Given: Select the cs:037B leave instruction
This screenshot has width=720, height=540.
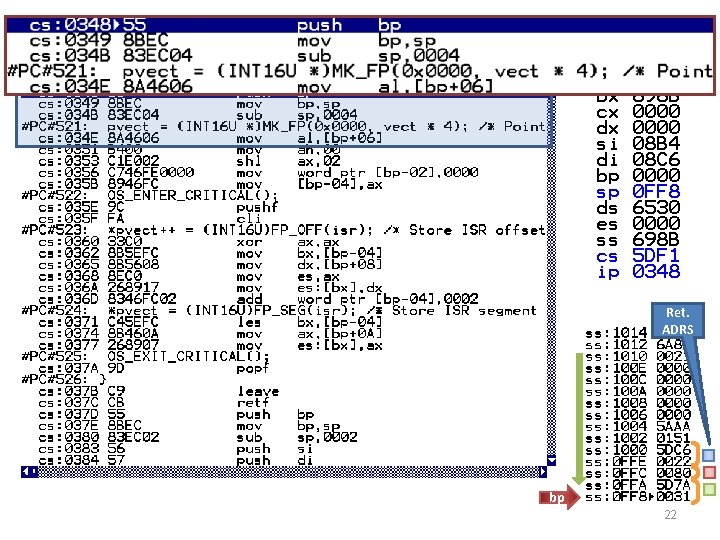Looking at the screenshot, I should 159,391.
